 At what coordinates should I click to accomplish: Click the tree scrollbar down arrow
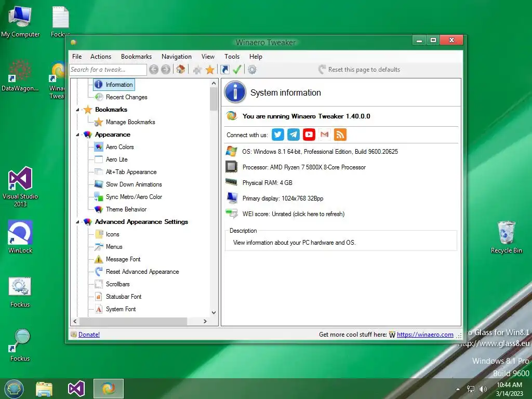214,313
